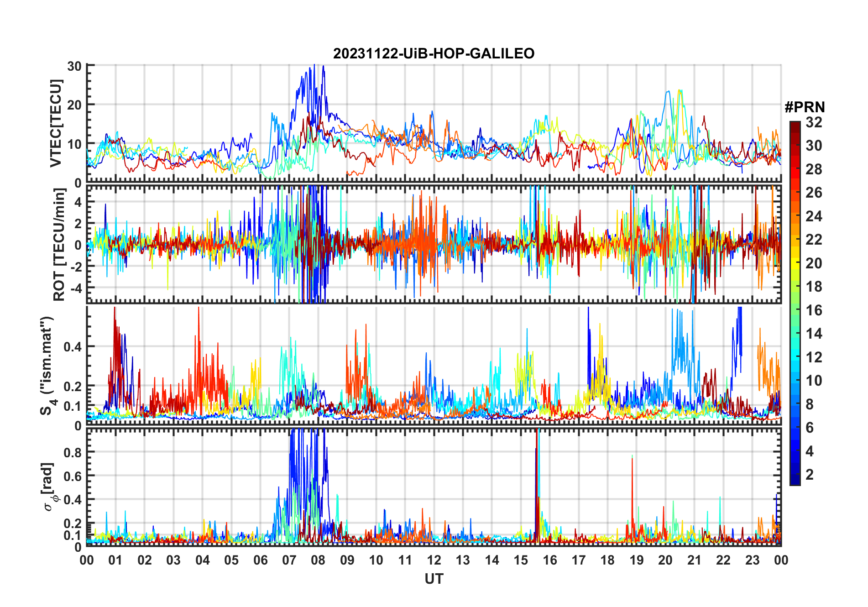Click the x-axis tick label 07

(289, 560)
